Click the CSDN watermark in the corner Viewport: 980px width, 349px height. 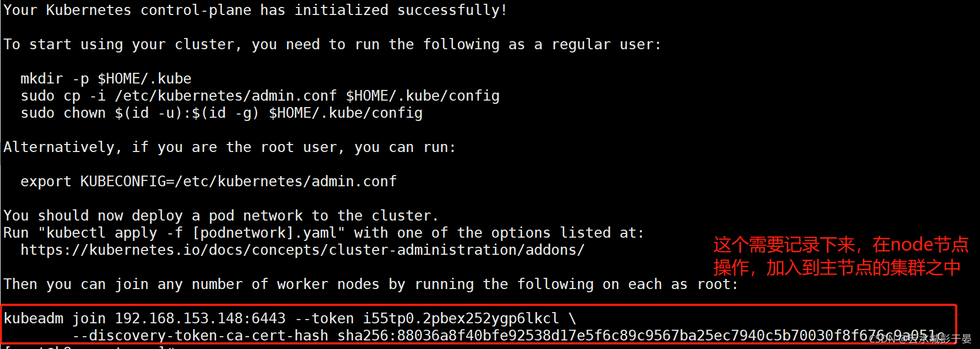(920, 338)
